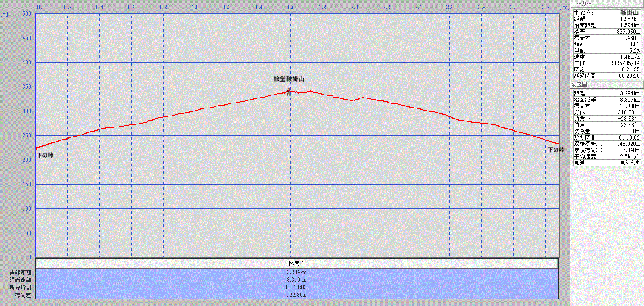
Task: Click the [m] unit label on the elevation axis
Action: point(5,14)
